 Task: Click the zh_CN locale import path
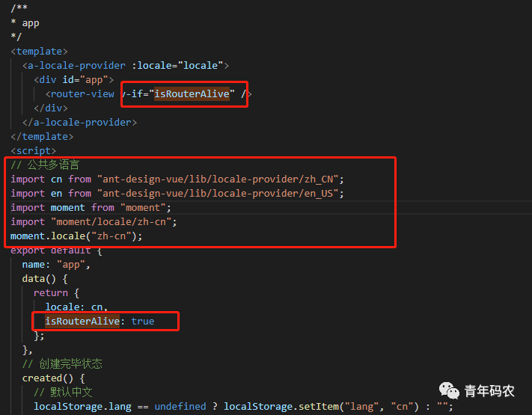[x=218, y=179]
